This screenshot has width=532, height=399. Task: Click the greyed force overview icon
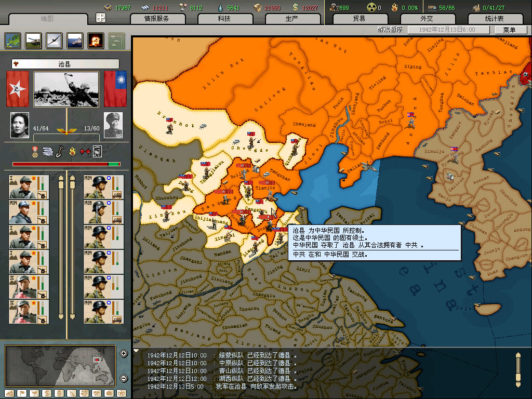pos(116,41)
